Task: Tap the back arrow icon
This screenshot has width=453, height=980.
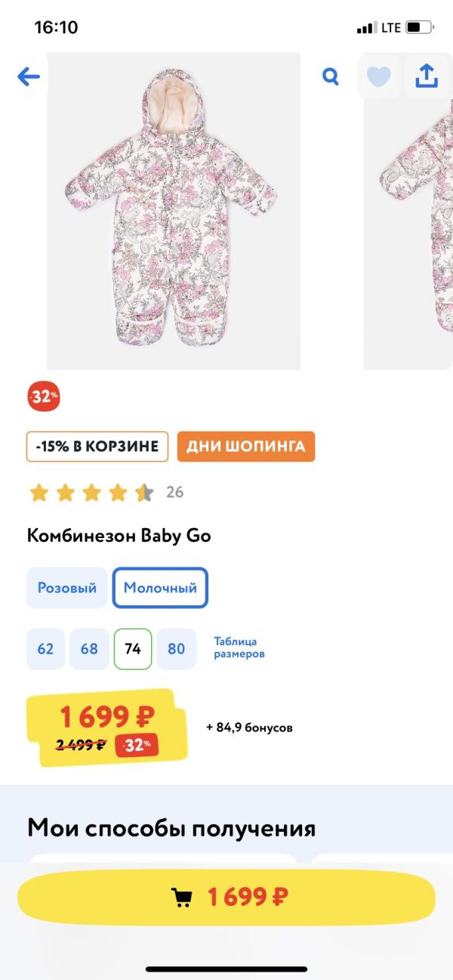Action: click(x=29, y=76)
